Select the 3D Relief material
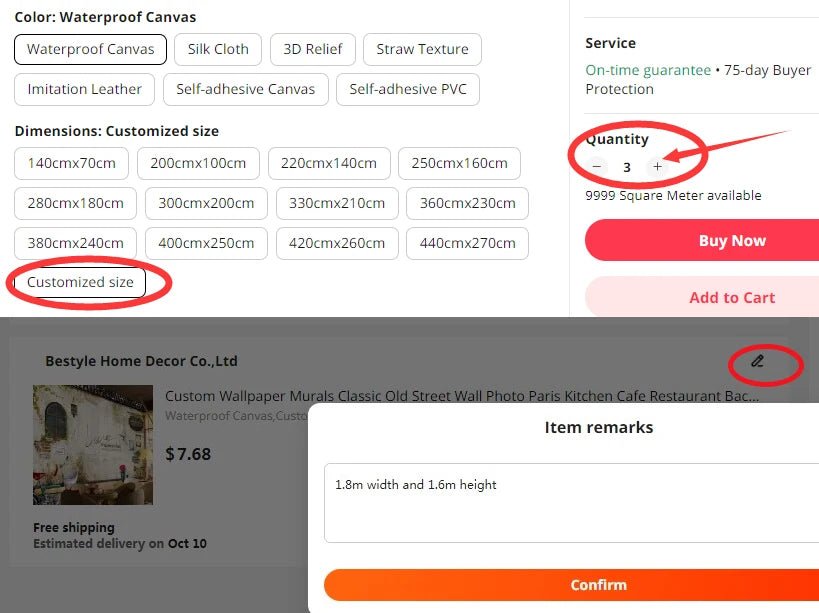 312,48
